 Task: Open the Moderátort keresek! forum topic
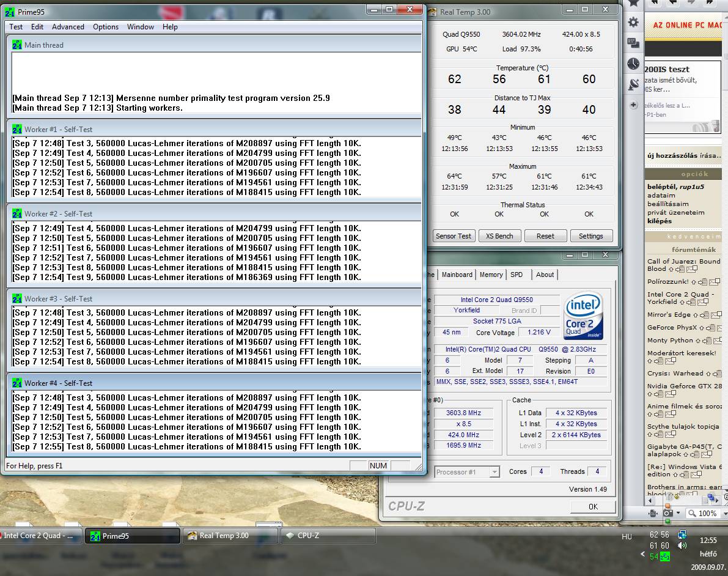(x=682, y=353)
